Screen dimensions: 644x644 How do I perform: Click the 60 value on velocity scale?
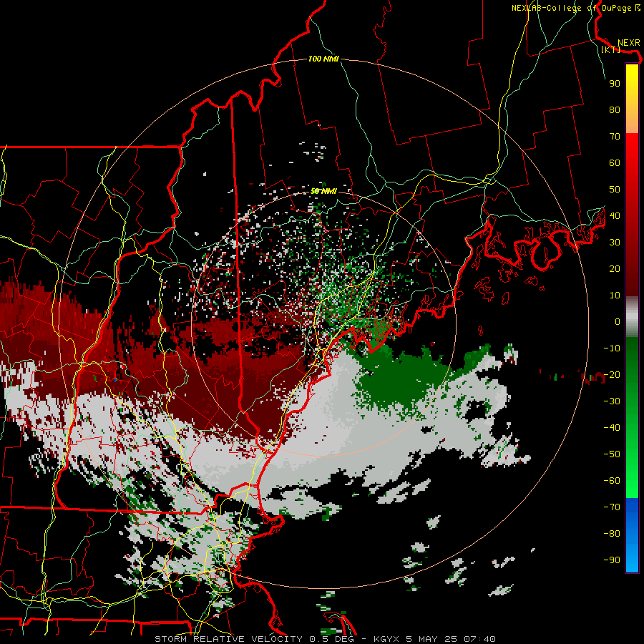coord(615,163)
